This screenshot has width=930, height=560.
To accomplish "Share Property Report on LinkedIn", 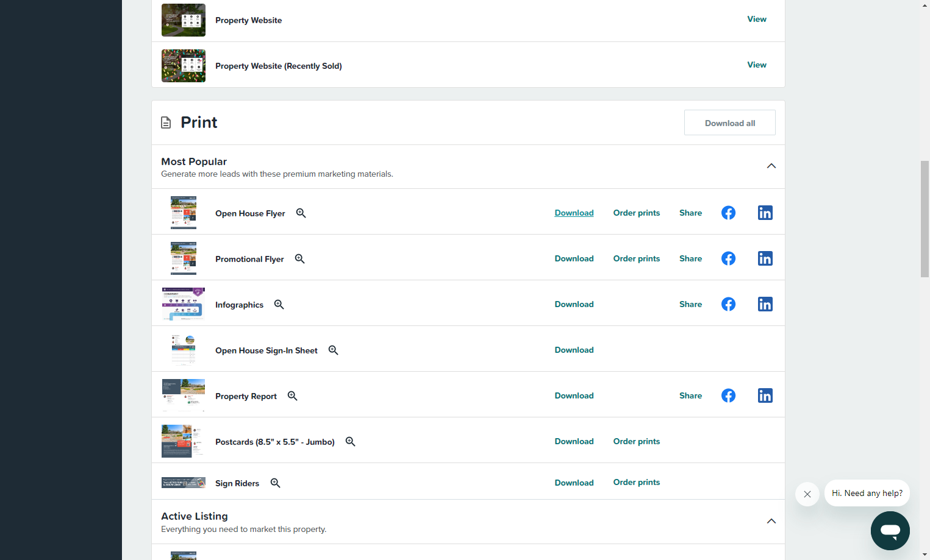I will tap(765, 395).
